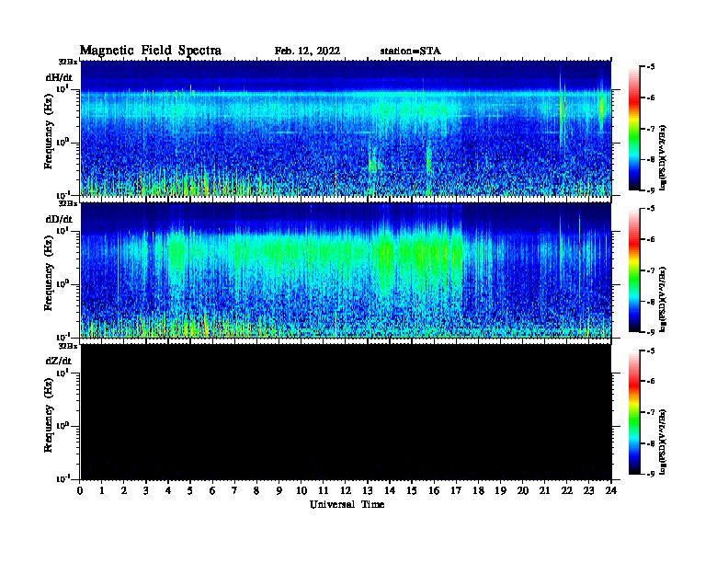Click the color bar beside the dH/dt panel
This screenshot has width=728, height=563.
[634, 129]
